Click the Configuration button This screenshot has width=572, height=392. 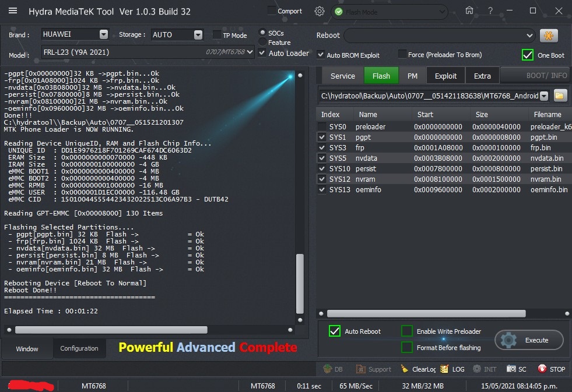coord(79,348)
